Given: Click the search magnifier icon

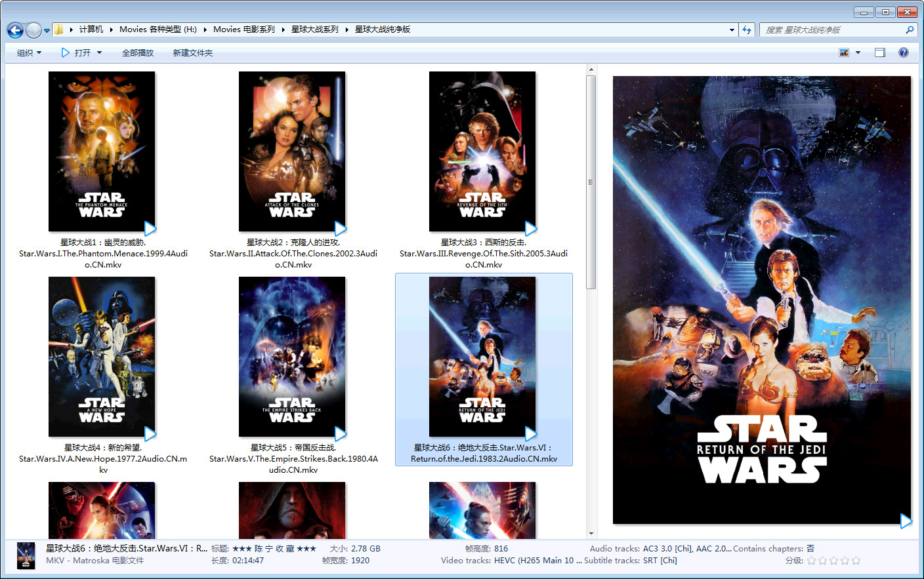Looking at the screenshot, I should point(910,30).
